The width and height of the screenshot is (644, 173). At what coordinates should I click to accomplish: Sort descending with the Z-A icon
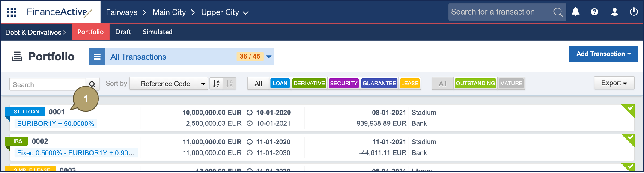pos(230,84)
